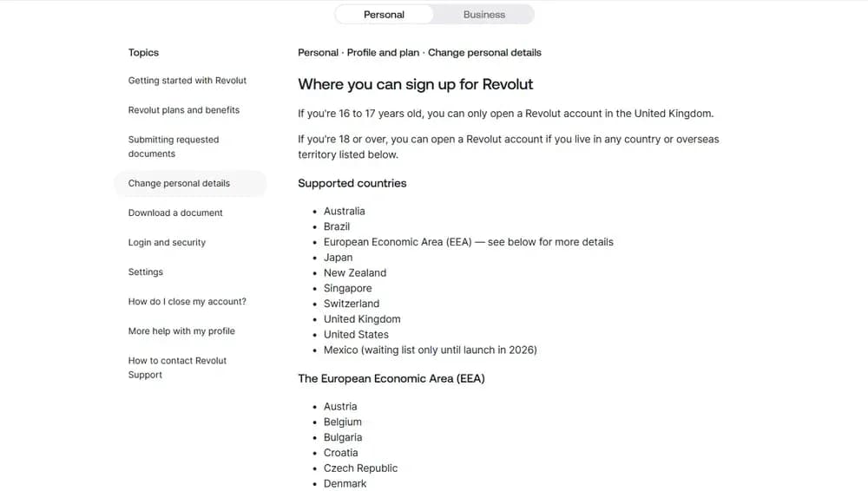Open Revolut plans and benefits topic
Screen dimensions: 868x491
pyautogui.click(x=184, y=110)
